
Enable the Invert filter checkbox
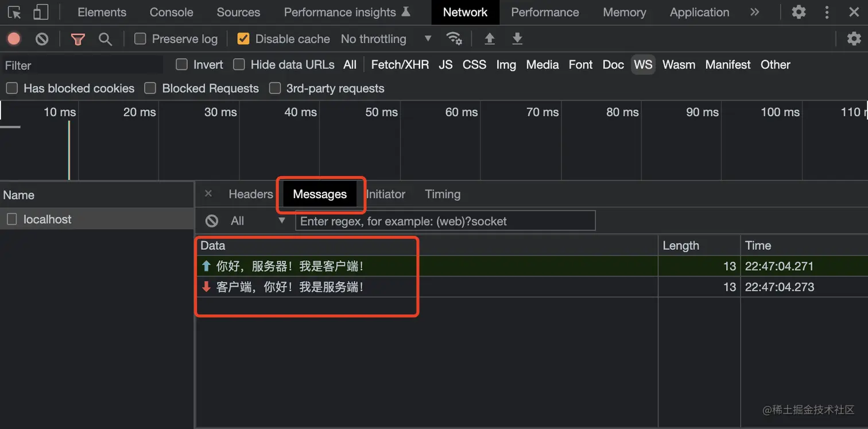pyautogui.click(x=181, y=64)
